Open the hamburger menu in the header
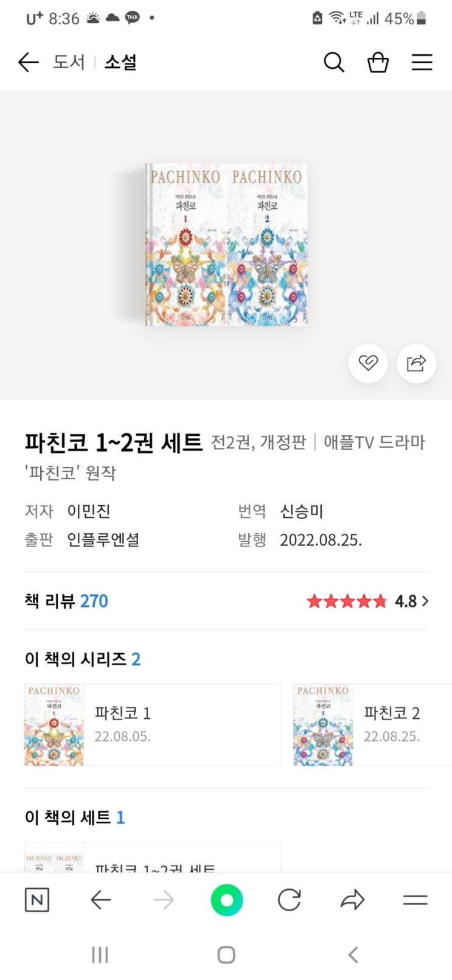Screen dimensions: 452x980 coord(422,62)
